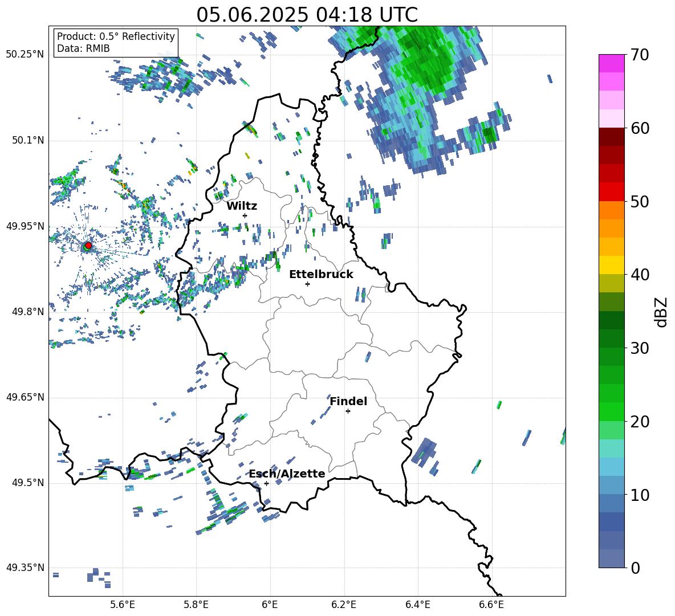Click the Ettelbruck station cross marker
This screenshot has width=675, height=616.
(307, 284)
